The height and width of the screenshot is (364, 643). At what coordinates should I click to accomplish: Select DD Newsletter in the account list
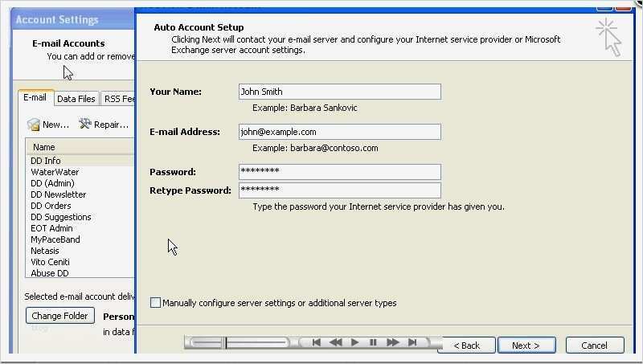tap(59, 194)
